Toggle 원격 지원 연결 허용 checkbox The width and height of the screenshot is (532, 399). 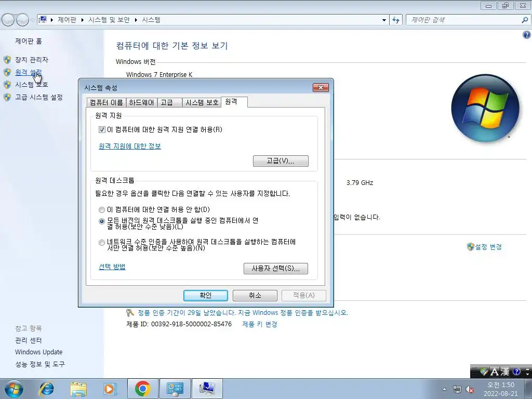102,129
